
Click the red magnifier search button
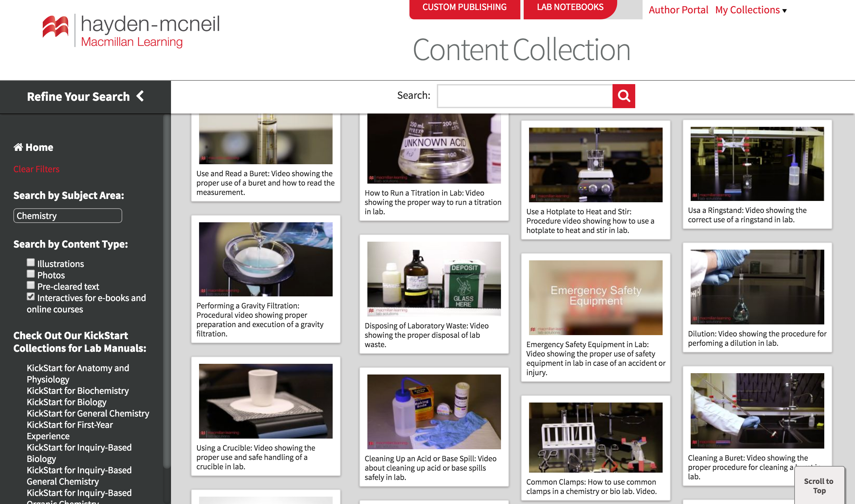(623, 96)
